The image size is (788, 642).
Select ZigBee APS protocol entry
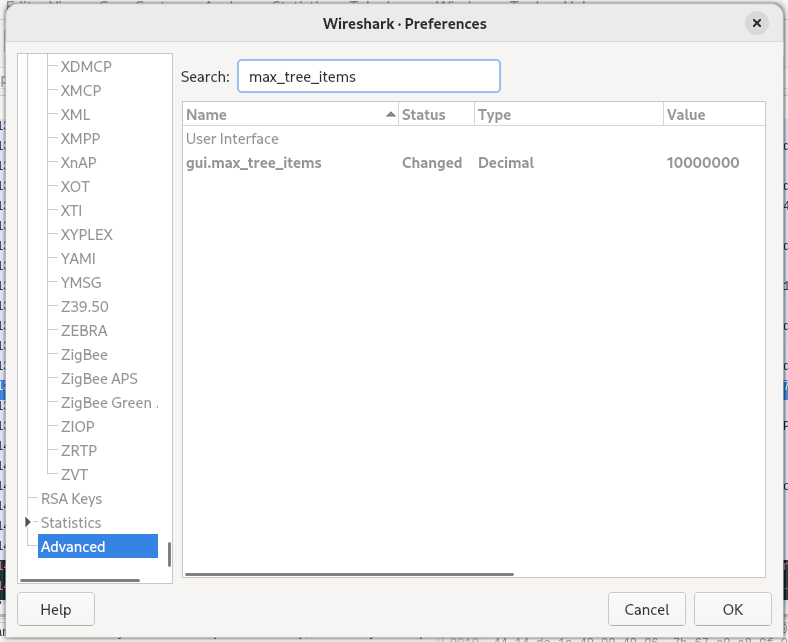pos(99,379)
